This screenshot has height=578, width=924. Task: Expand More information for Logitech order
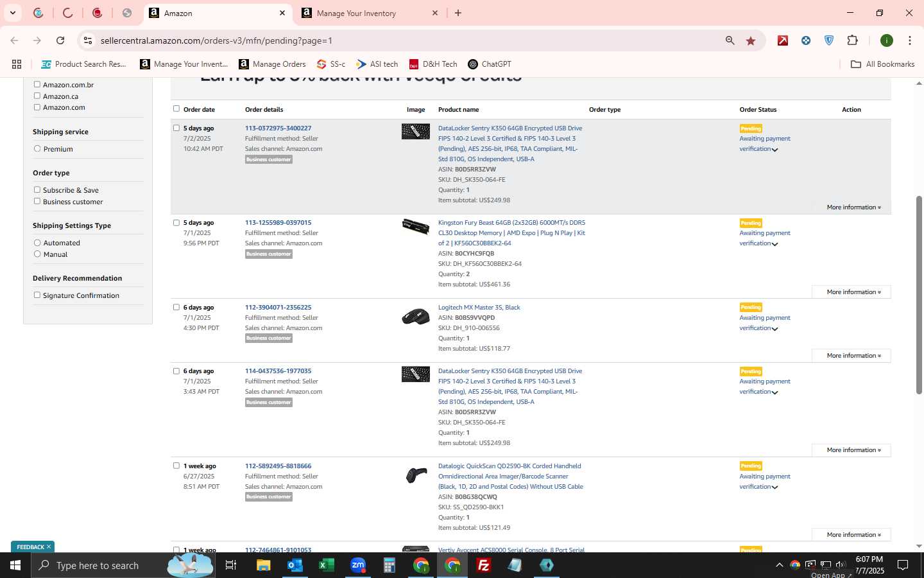851,355
